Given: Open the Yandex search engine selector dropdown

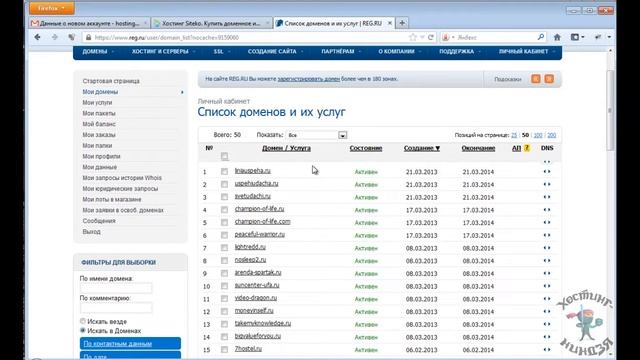Looking at the screenshot, I should click(448, 37).
